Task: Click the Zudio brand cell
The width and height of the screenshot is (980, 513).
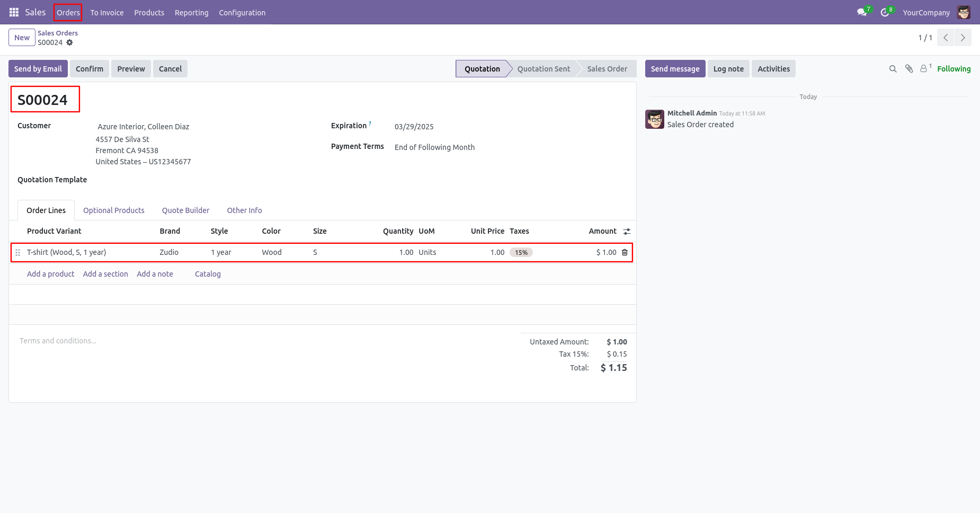Action: tap(169, 252)
